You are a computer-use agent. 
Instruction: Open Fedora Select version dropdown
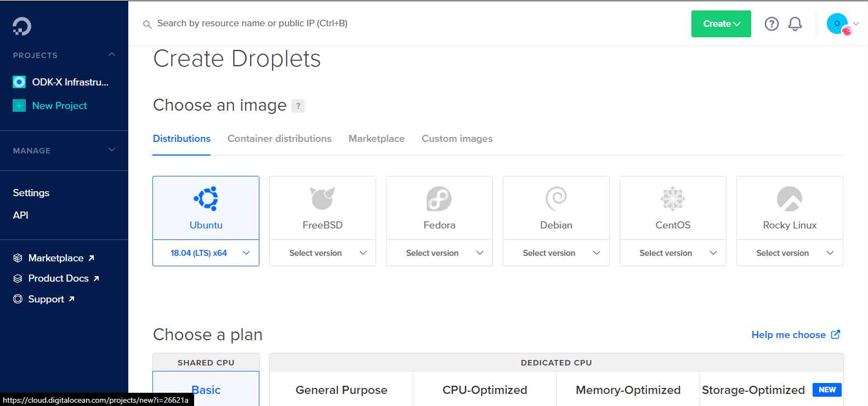tap(439, 253)
